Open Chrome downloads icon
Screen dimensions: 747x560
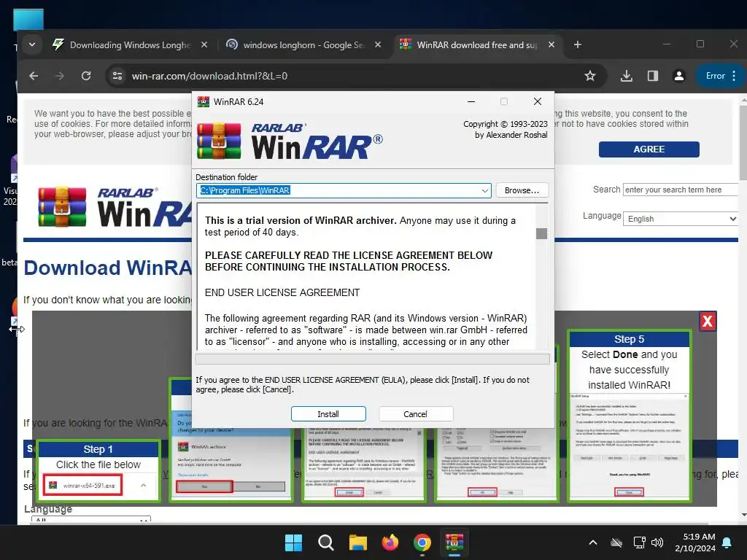[627, 76]
